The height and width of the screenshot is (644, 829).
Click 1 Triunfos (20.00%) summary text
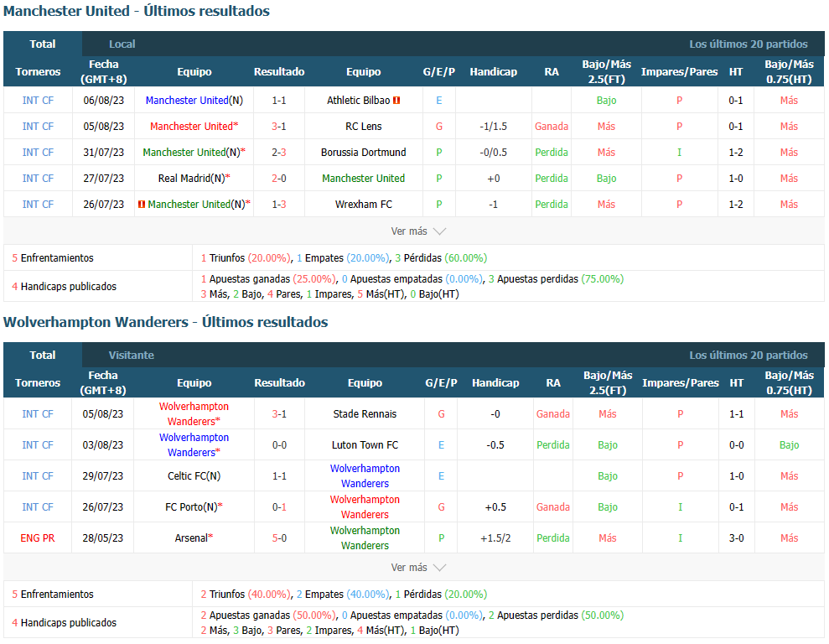246,258
